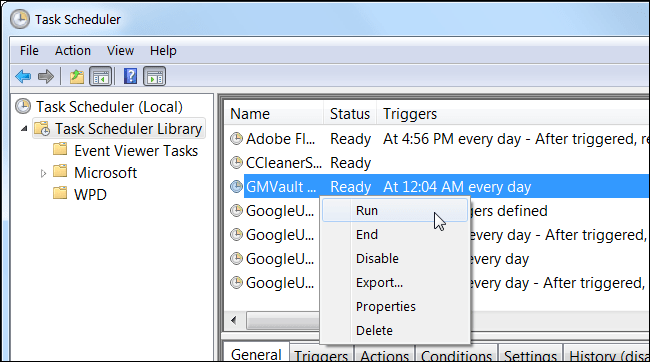Click the horizontal scrollbar left arrow

click(234, 320)
